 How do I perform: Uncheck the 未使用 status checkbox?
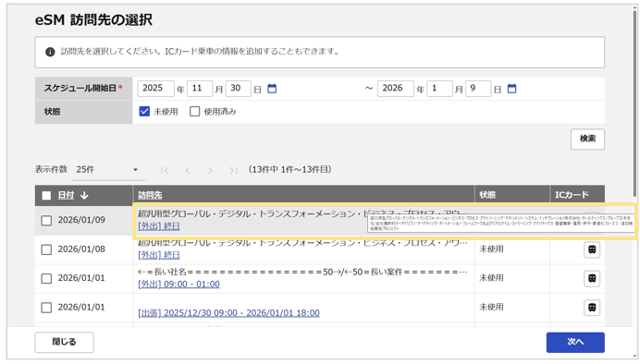pos(144,111)
